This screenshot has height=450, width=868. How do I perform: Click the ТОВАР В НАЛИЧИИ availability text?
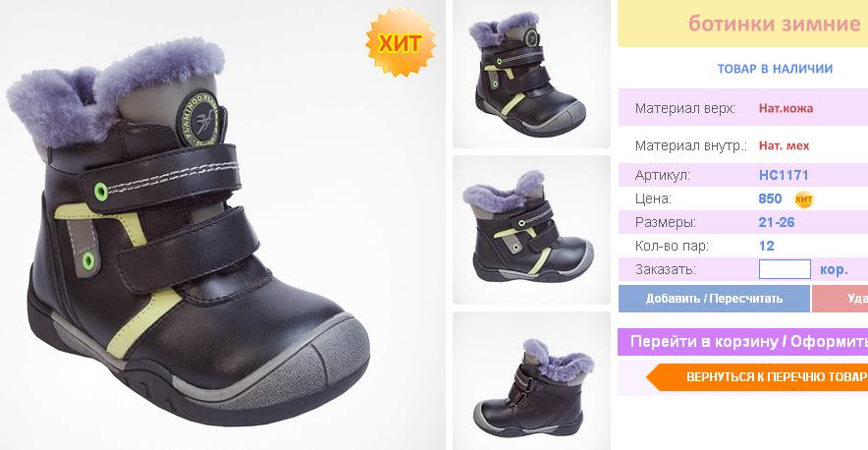pyautogui.click(x=775, y=69)
